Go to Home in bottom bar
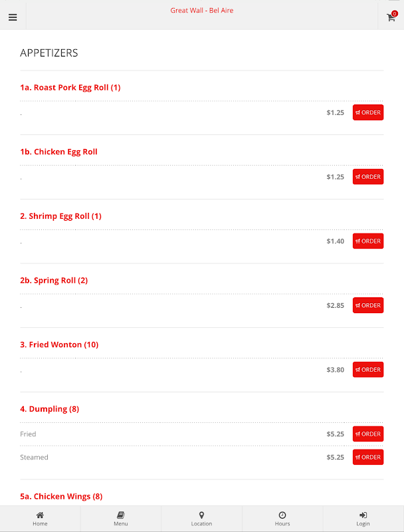Image resolution: width=404 pixels, height=532 pixels. click(x=40, y=519)
